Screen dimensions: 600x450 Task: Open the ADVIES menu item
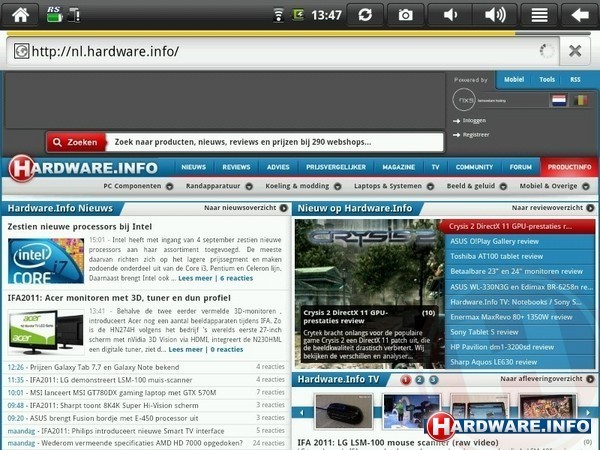click(278, 167)
